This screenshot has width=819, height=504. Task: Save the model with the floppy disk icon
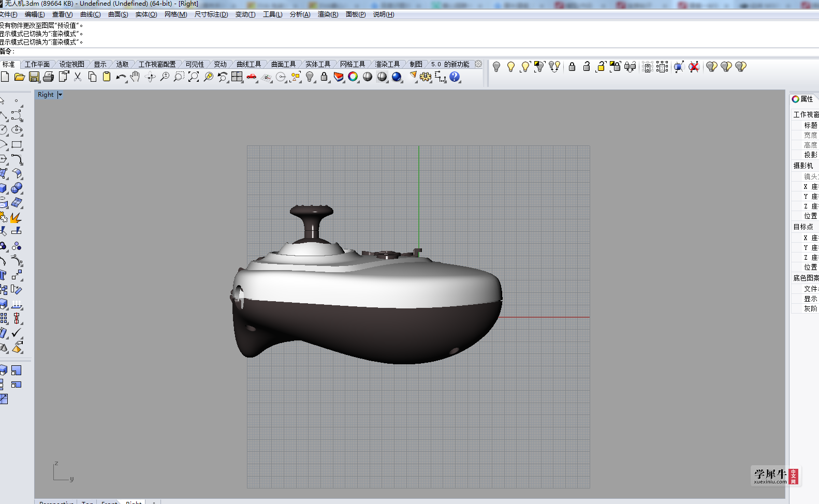[34, 77]
